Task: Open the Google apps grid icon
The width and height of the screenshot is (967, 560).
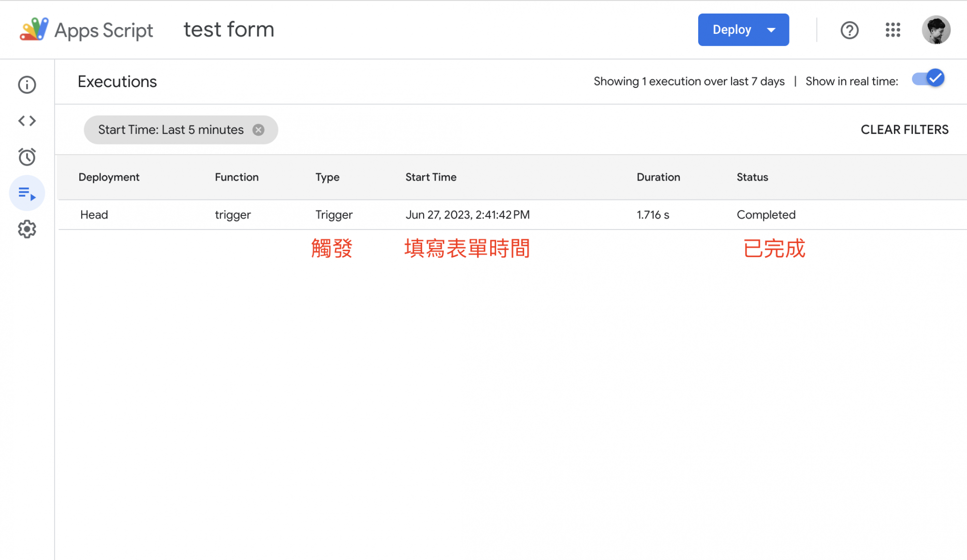Action: click(x=893, y=30)
